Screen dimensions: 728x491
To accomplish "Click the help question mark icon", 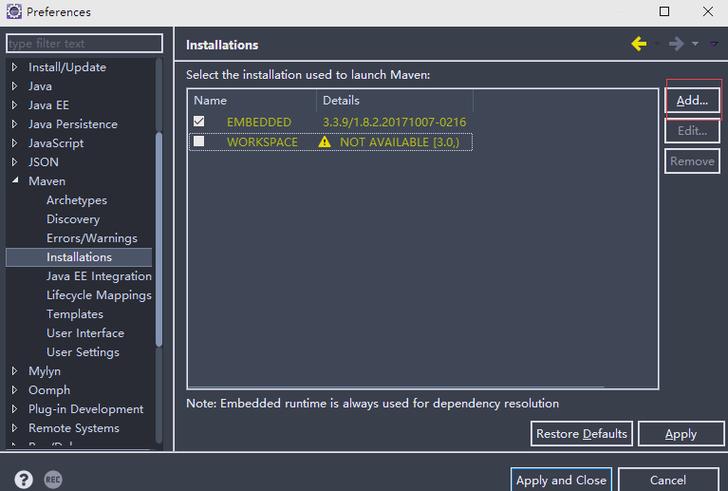I will tap(23, 479).
